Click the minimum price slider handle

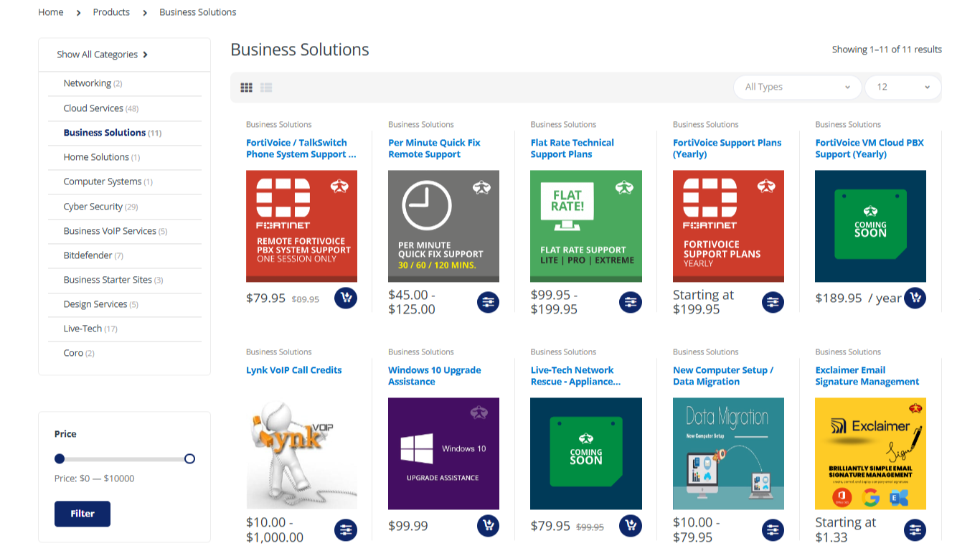(60, 458)
